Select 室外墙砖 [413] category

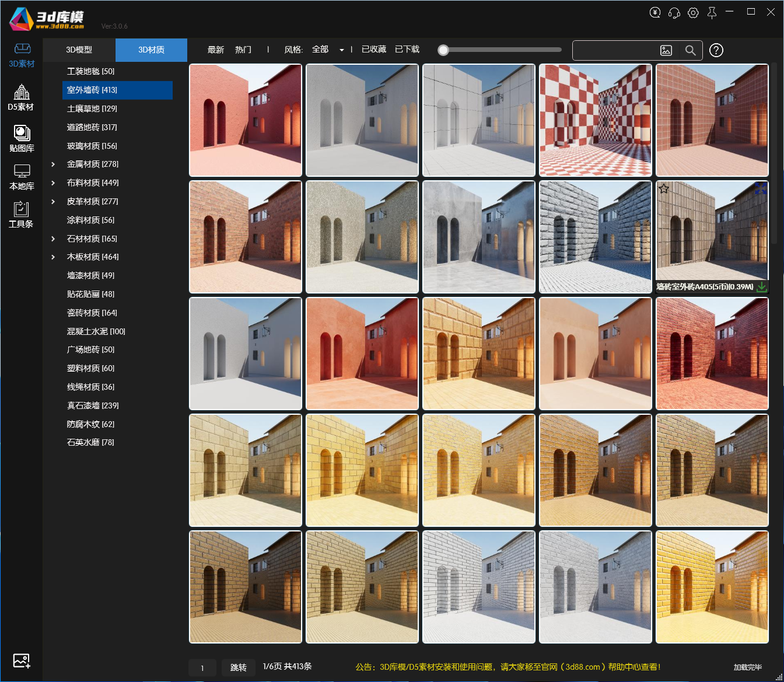(x=117, y=90)
